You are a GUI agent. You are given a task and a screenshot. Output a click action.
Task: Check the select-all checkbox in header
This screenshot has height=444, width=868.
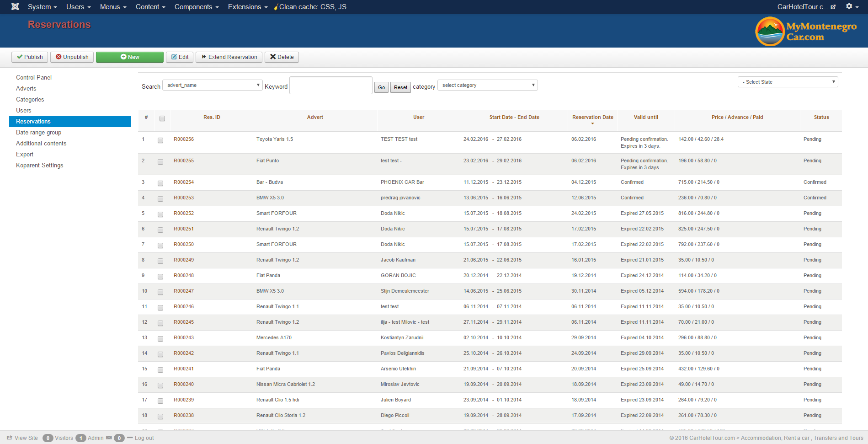162,118
